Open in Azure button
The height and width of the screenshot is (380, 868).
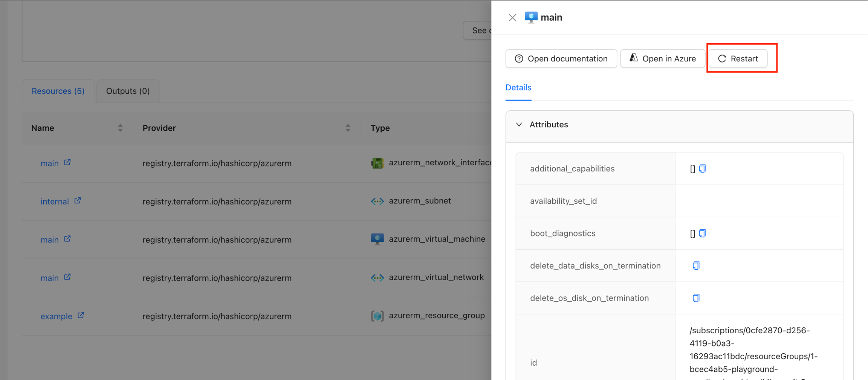click(x=662, y=59)
